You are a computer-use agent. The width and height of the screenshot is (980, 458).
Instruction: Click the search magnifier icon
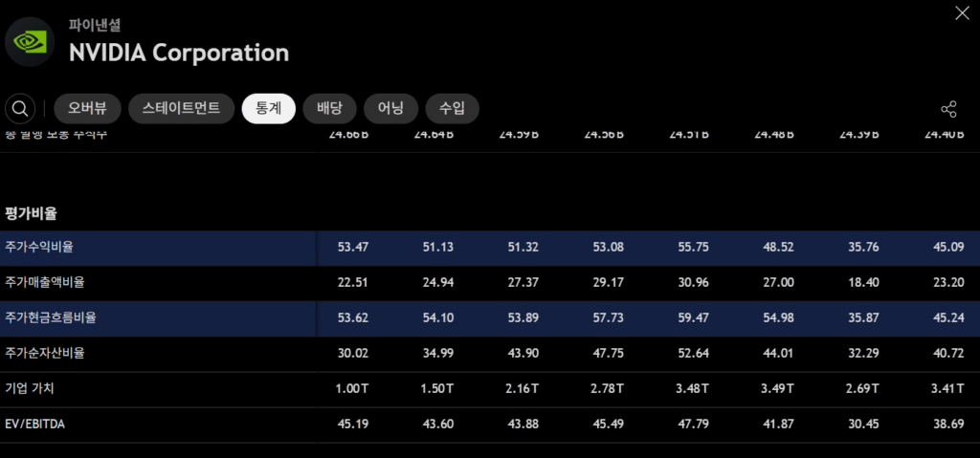click(21, 109)
